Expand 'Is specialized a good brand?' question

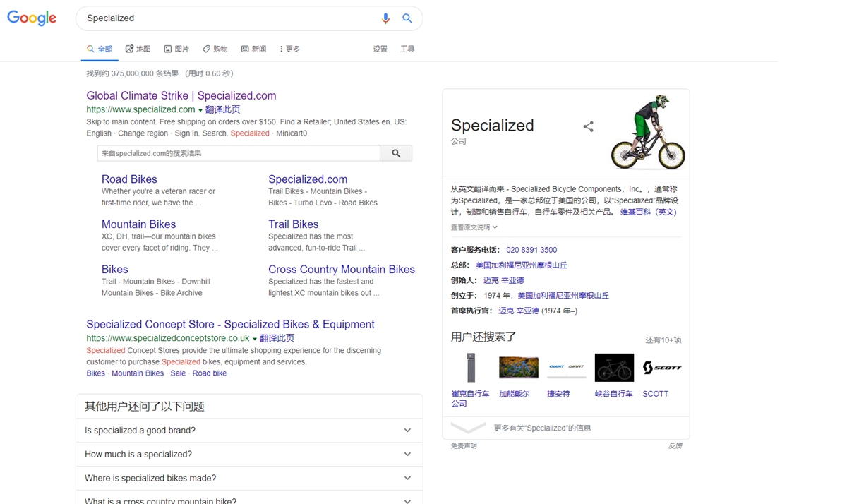pyautogui.click(x=249, y=431)
